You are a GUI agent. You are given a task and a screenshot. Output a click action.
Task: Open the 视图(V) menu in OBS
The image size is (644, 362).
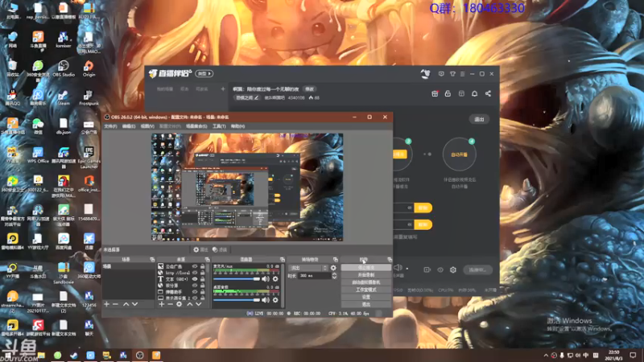pyautogui.click(x=147, y=126)
